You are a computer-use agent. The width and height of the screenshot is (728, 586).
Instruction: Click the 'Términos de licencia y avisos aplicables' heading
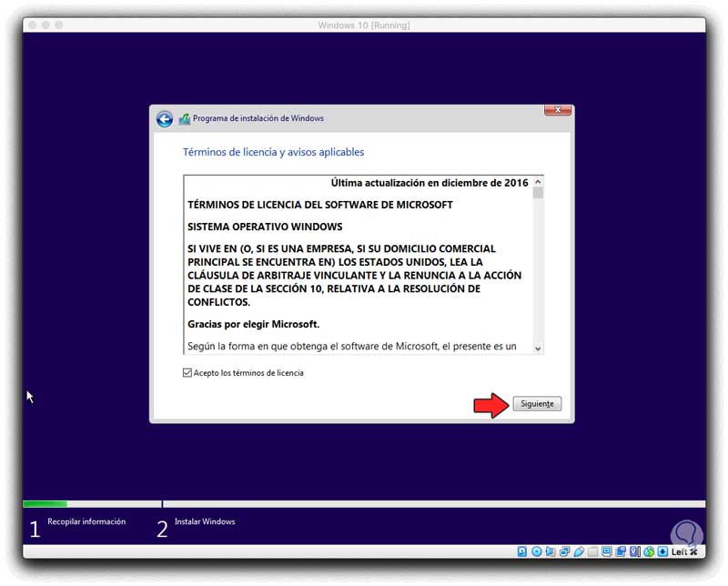[x=274, y=152]
